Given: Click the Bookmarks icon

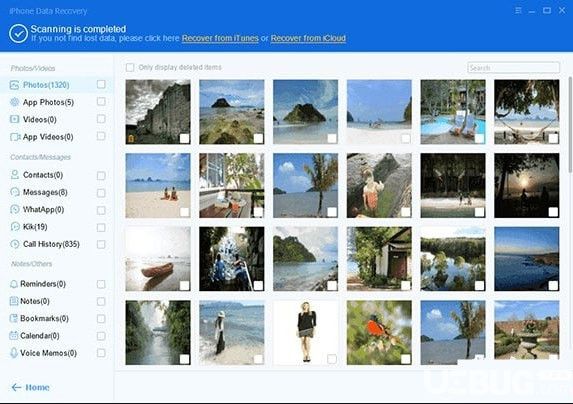Looking at the screenshot, I should [x=14, y=318].
